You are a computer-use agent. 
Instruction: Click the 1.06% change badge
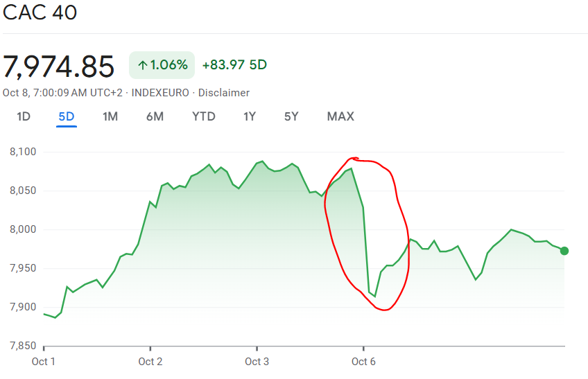[x=162, y=65]
